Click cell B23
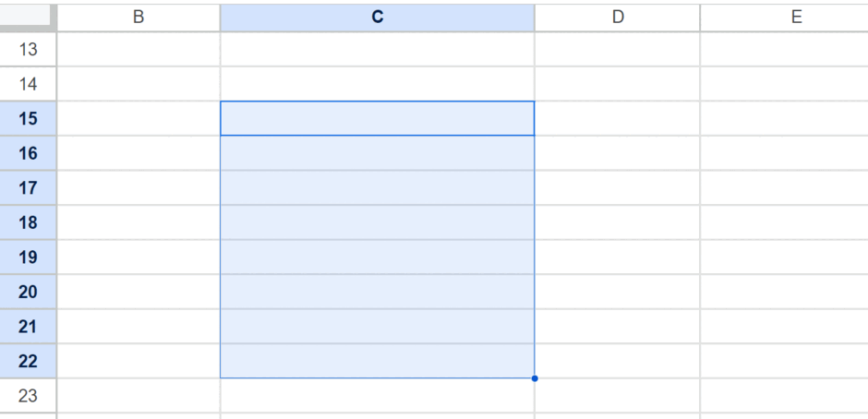Viewport: 868px width, 419px height. point(139,396)
